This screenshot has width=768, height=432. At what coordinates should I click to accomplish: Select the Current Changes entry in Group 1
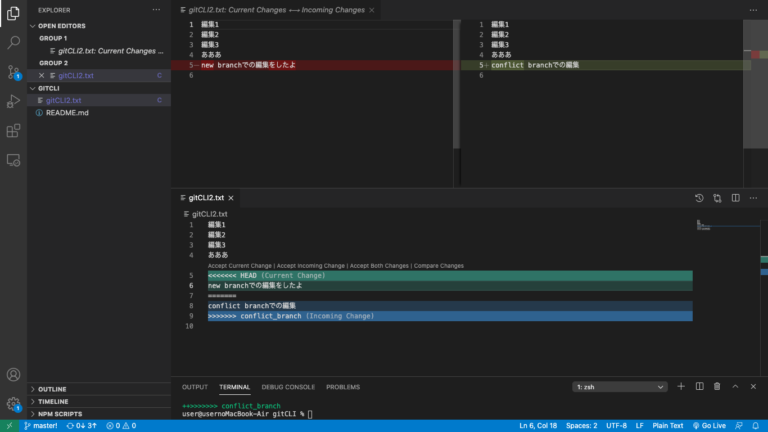point(98,51)
